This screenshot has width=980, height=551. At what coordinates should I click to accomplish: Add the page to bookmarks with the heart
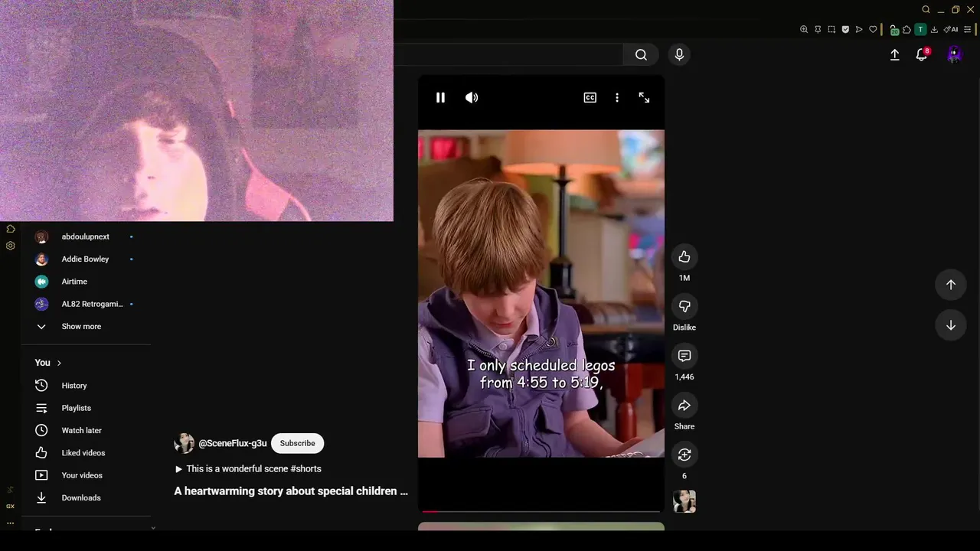[873, 30]
